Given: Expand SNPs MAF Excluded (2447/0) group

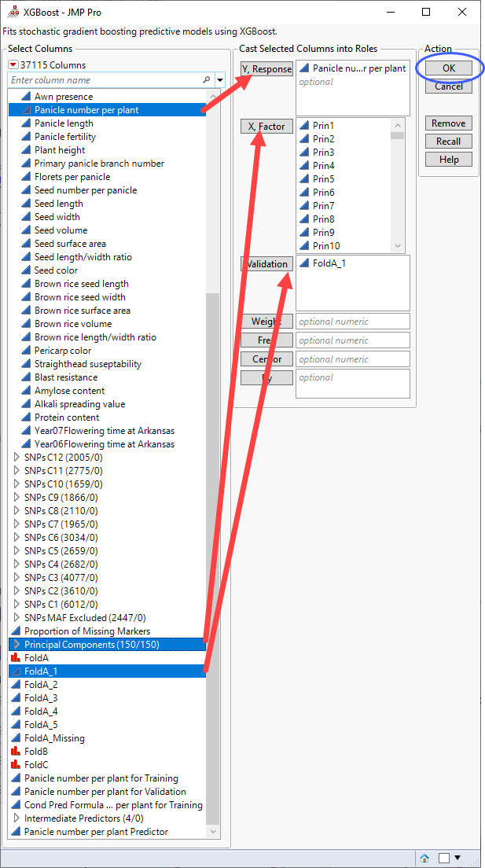Looking at the screenshot, I should click(x=16, y=618).
